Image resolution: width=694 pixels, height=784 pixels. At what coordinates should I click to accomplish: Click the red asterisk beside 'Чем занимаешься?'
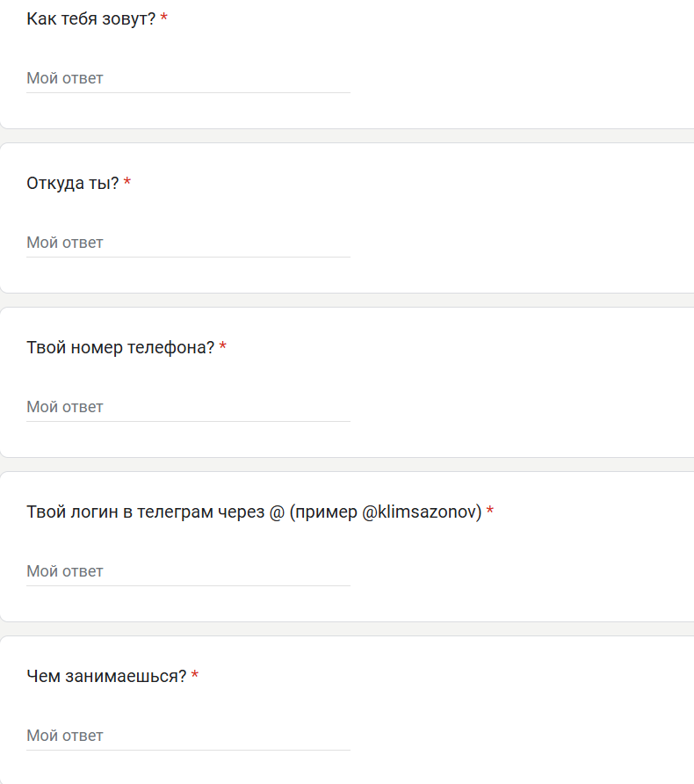click(x=195, y=676)
